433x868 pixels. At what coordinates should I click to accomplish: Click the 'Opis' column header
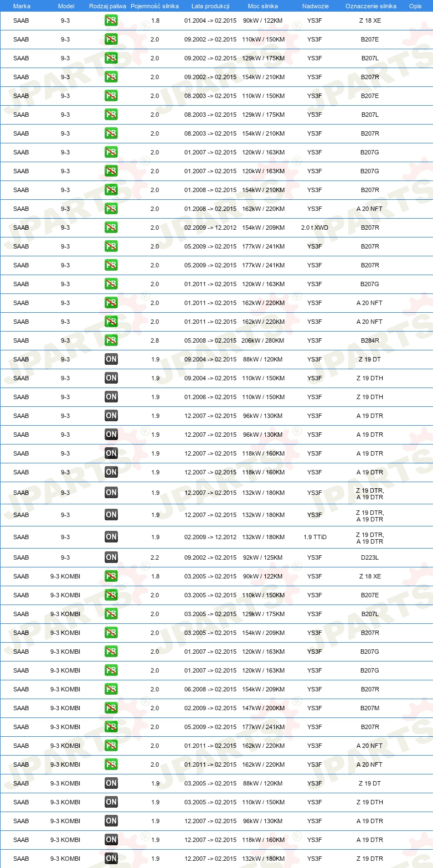tap(415, 6)
